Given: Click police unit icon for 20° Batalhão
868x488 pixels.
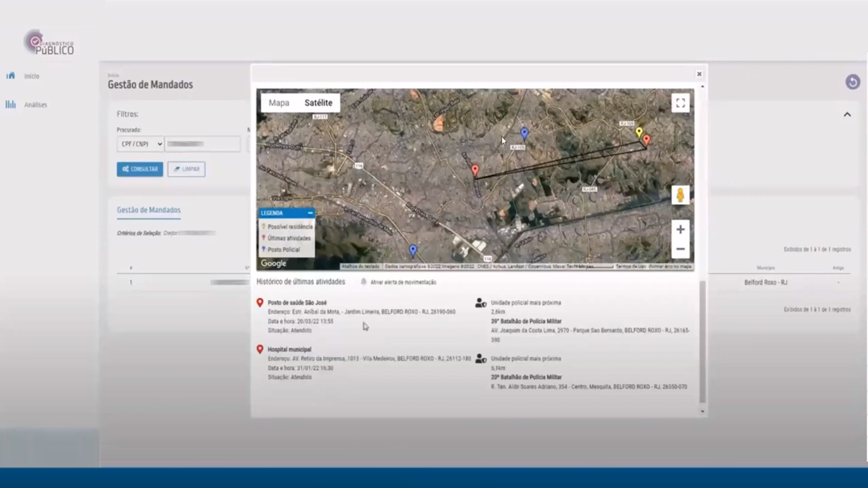Looking at the screenshot, I should [x=481, y=359].
